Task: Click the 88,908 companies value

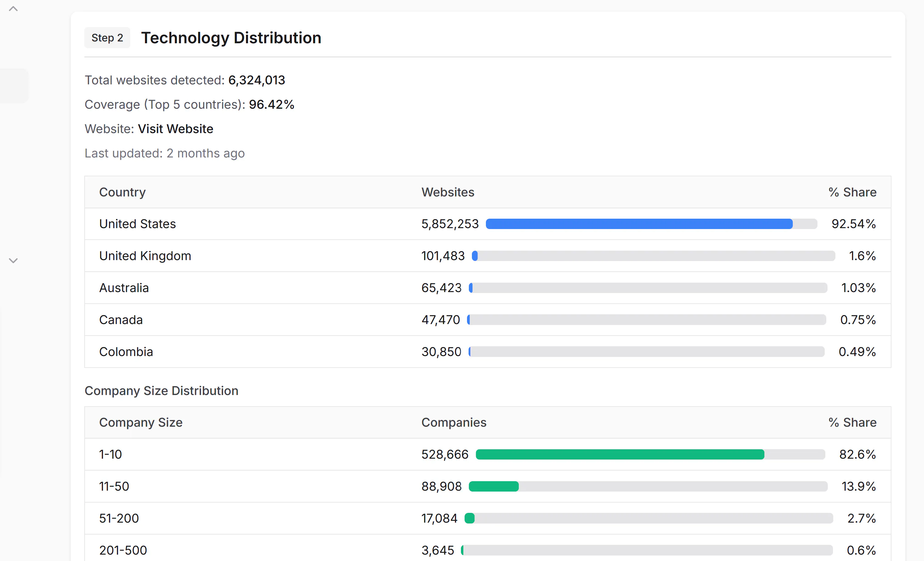Action: (441, 486)
